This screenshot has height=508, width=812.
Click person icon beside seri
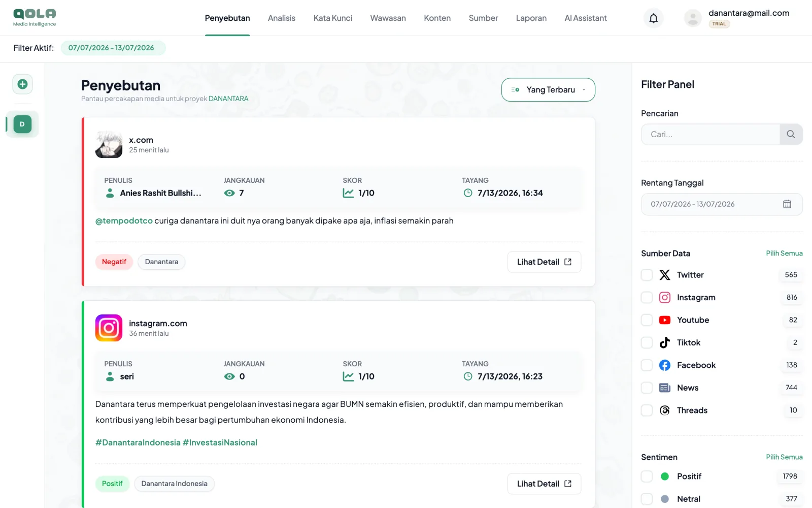click(110, 376)
